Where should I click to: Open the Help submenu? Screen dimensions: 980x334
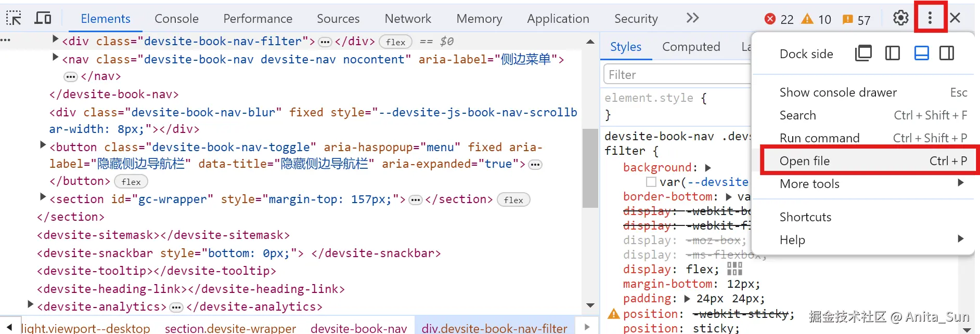coord(863,240)
